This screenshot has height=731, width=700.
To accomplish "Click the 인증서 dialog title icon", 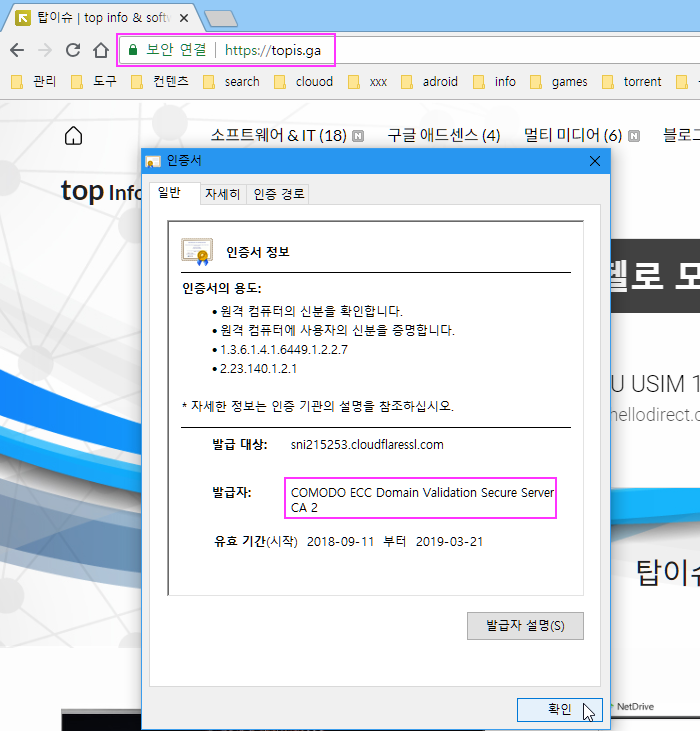I will [x=153, y=161].
